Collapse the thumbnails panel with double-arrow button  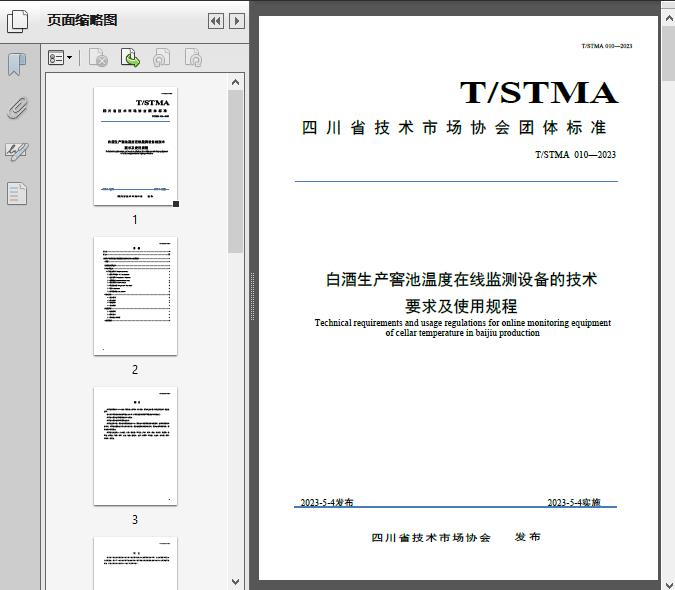click(x=216, y=21)
